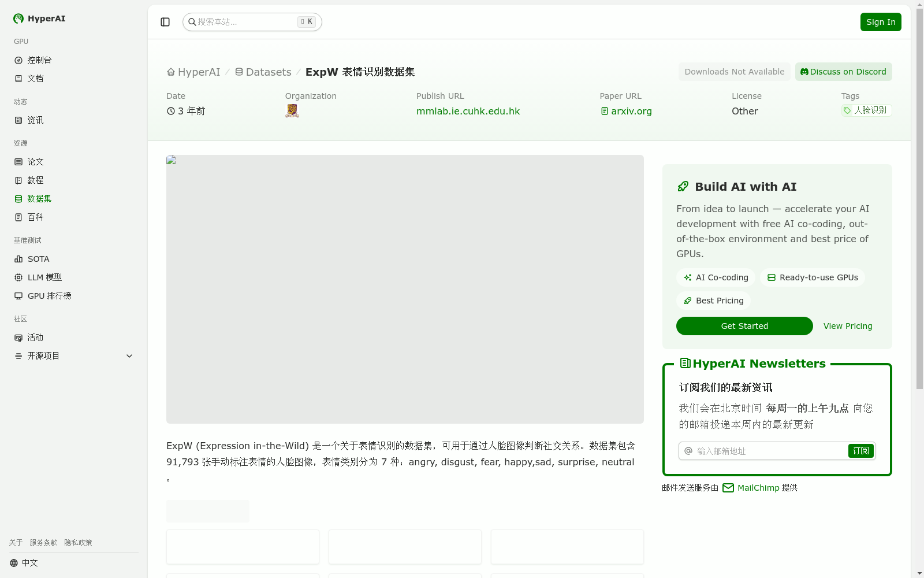Click the AI Co-coding sparkle icon
The width and height of the screenshot is (924, 578).
click(688, 277)
